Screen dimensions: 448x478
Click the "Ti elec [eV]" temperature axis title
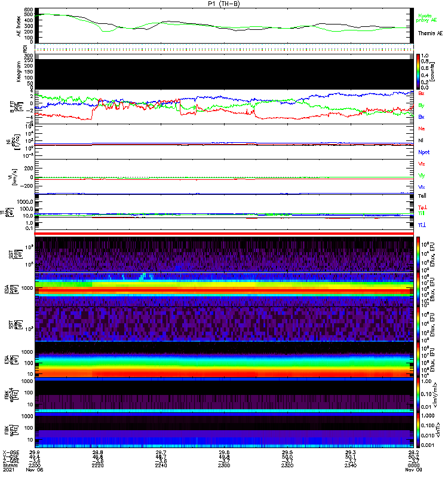click(7, 212)
